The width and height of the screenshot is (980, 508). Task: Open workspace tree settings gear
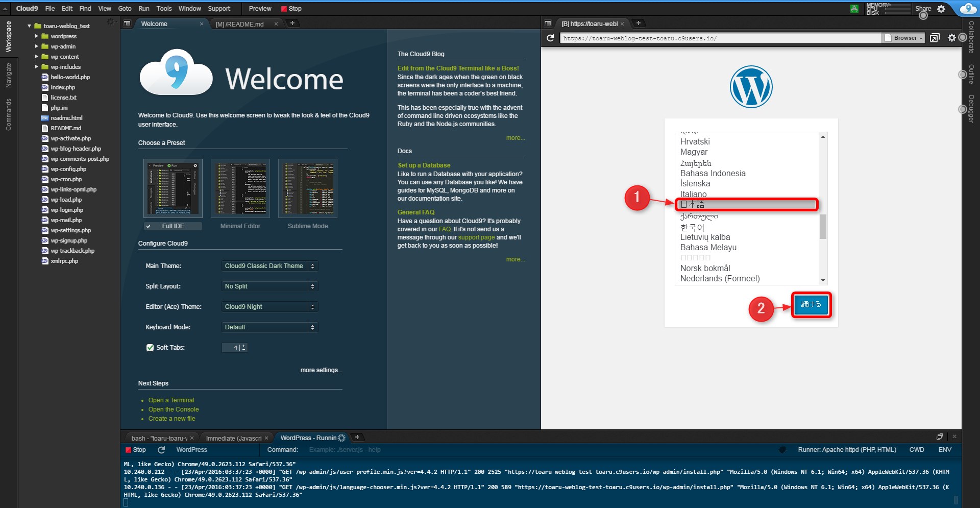(110, 21)
